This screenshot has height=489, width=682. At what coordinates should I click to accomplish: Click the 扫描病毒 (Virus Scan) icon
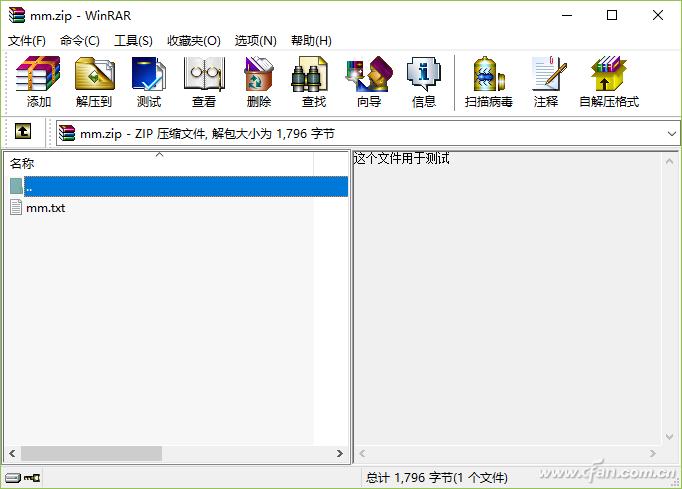[x=488, y=82]
